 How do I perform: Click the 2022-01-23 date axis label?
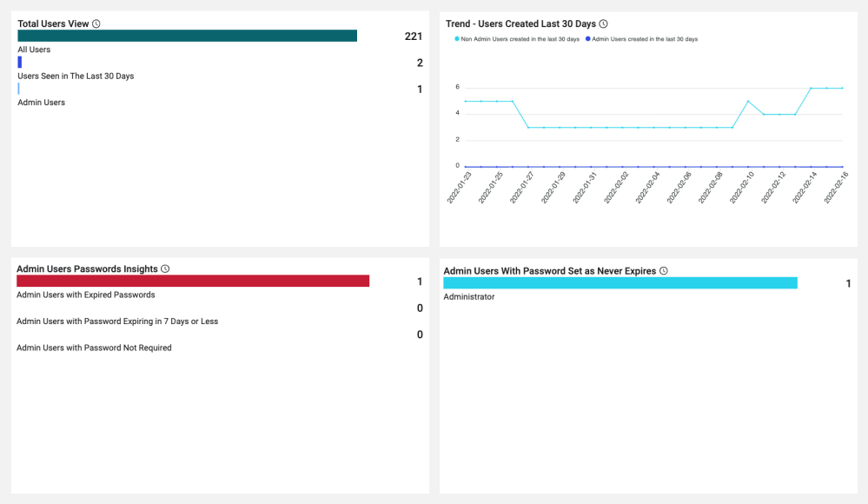pyautogui.click(x=459, y=188)
